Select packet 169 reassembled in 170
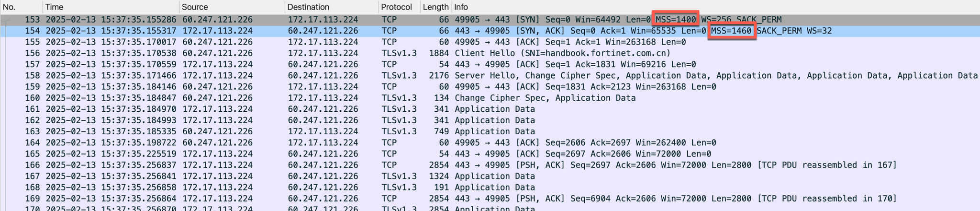The height and width of the screenshot is (211, 980). [x=490, y=199]
